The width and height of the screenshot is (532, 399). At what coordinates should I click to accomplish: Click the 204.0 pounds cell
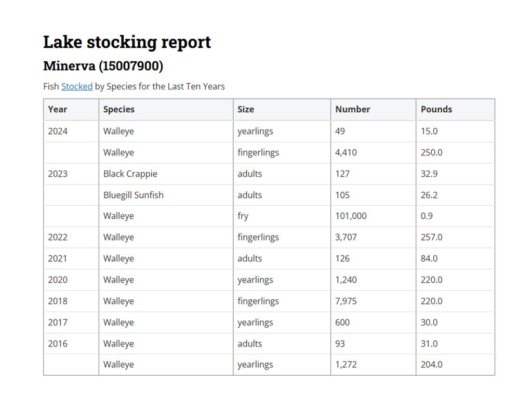(x=432, y=364)
